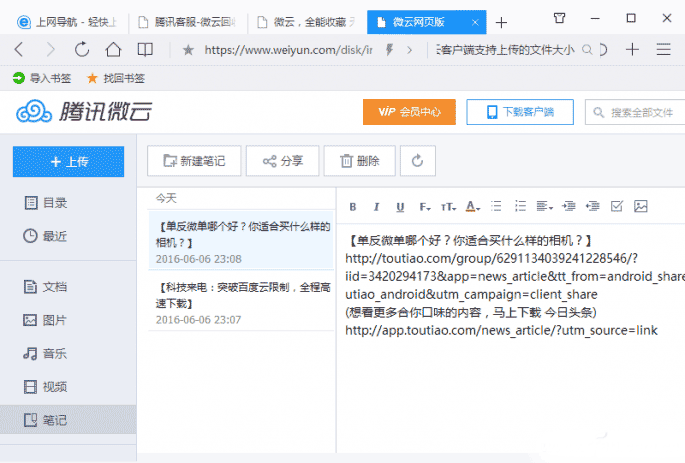Open note 科技来电 突破百度云限制
Image resolution: width=685 pixels, height=463 pixels.
pyautogui.click(x=241, y=301)
